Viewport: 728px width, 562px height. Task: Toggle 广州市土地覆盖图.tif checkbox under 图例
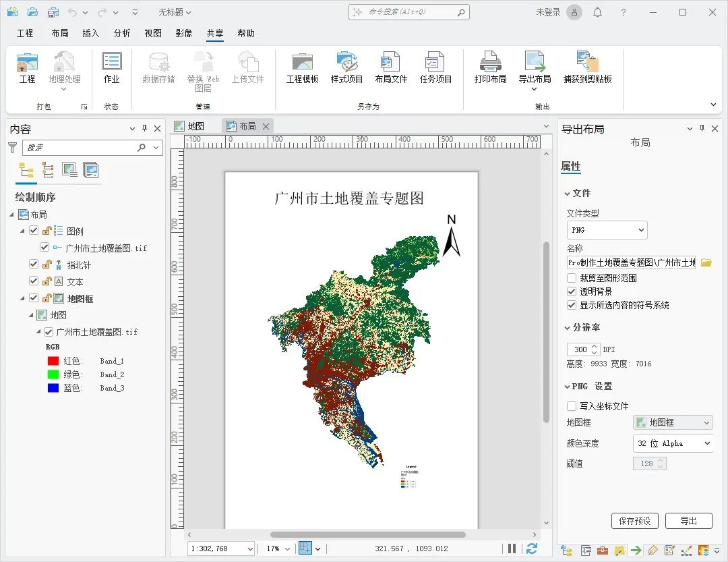tap(44, 247)
